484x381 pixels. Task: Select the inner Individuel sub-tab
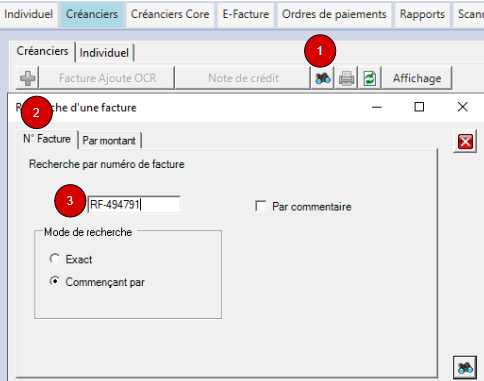[104, 53]
